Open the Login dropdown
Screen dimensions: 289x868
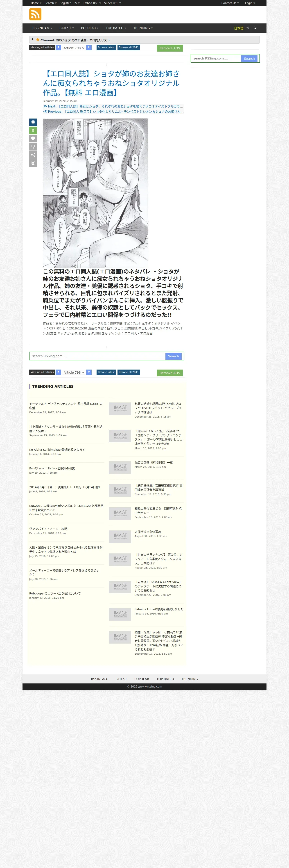tap(250, 3)
